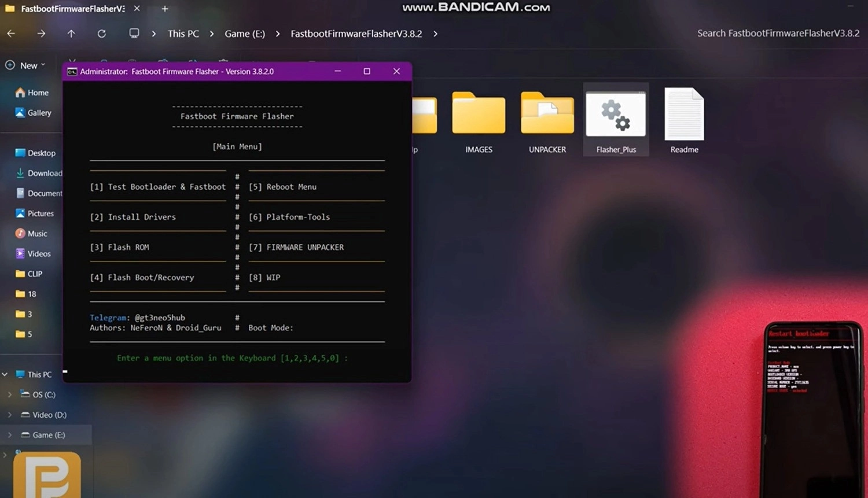Add a new File Explorer tab
Image resolution: width=868 pixels, height=498 pixels.
pos(165,9)
